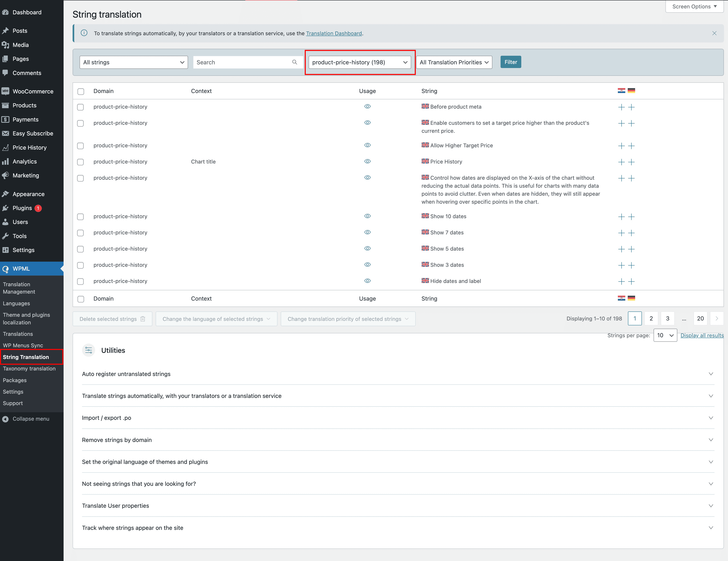Click the usage eye icon for Price History string
This screenshot has width=728, height=561.
367,161
